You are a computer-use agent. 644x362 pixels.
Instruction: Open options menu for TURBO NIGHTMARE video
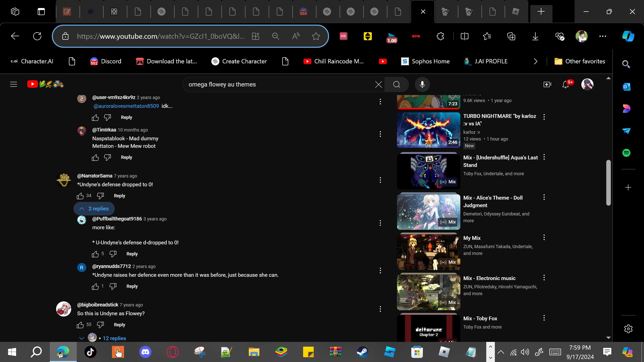point(544,117)
